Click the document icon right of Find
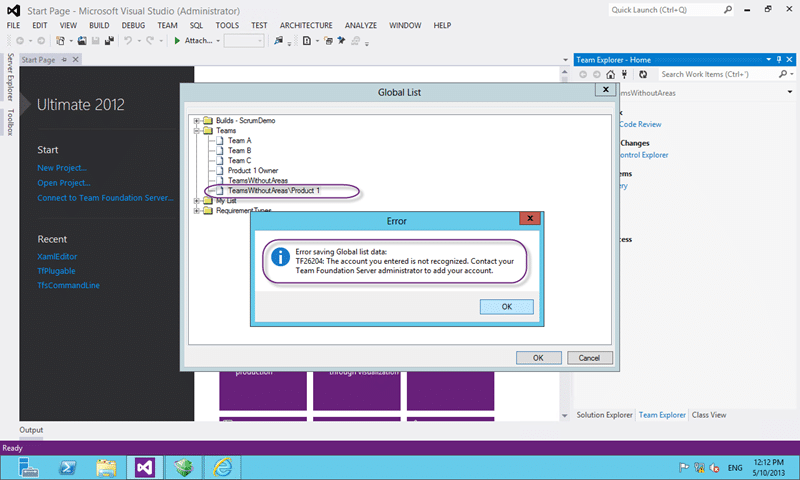The height and width of the screenshot is (480, 800). click(307, 41)
